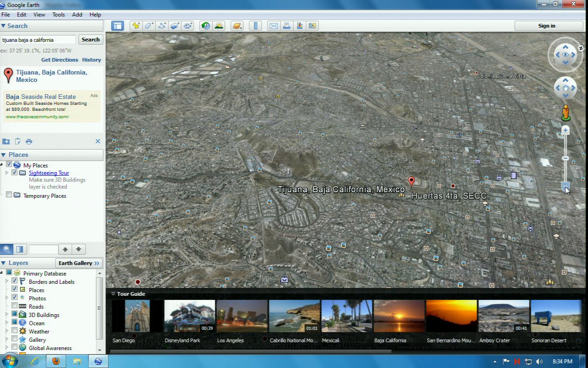Uncheck the Photos layer checkbox
The width and height of the screenshot is (588, 368).
15,298
